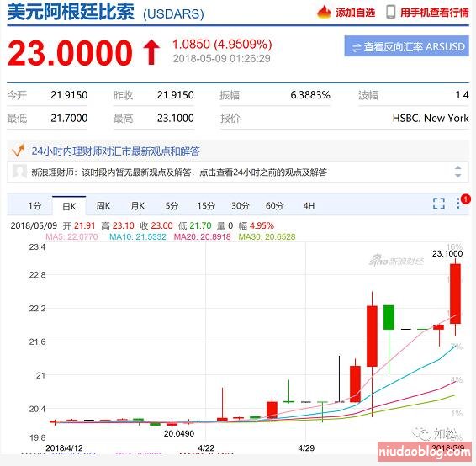This screenshot has height=466, width=476.
Task: Open the 60分 chart tab
Action: coord(274,206)
